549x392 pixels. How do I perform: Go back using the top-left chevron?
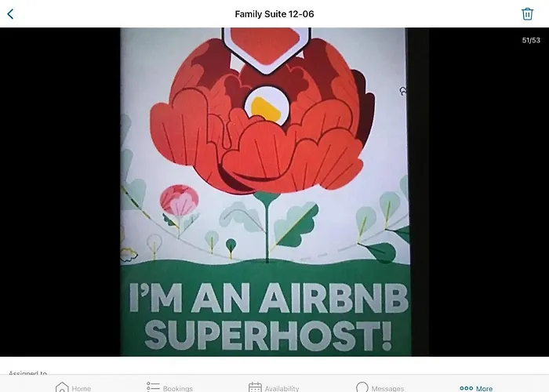point(10,14)
